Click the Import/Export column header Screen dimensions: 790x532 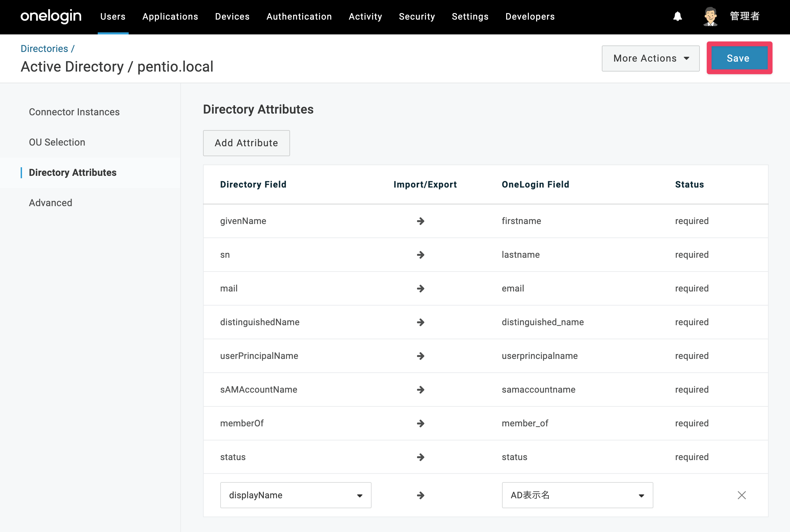tap(425, 184)
